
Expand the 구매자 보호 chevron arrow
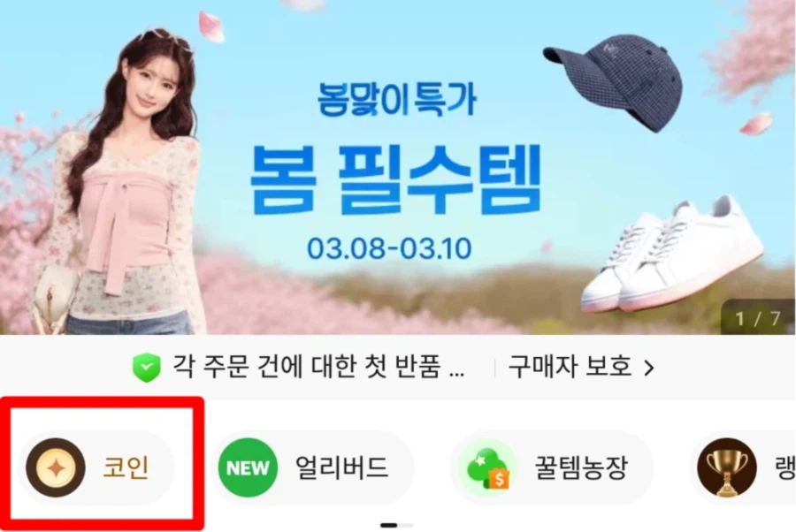pyautogui.click(x=648, y=367)
